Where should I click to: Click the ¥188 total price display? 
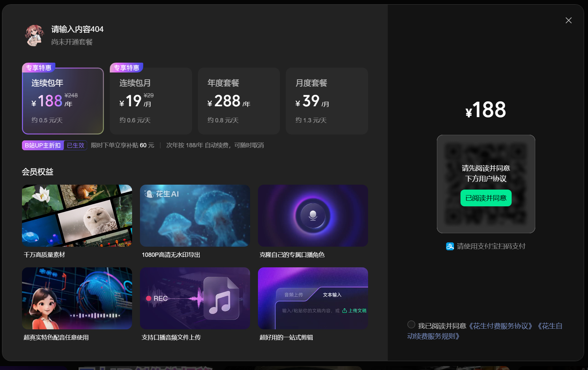[x=486, y=110]
